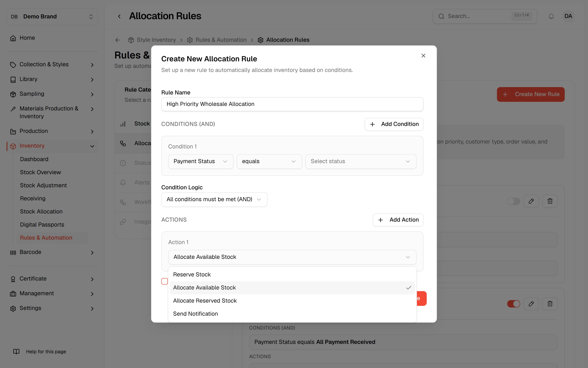Image resolution: width=588 pixels, height=368 pixels.
Task: Open Stock Adjustment under Inventory
Action: [43, 185]
